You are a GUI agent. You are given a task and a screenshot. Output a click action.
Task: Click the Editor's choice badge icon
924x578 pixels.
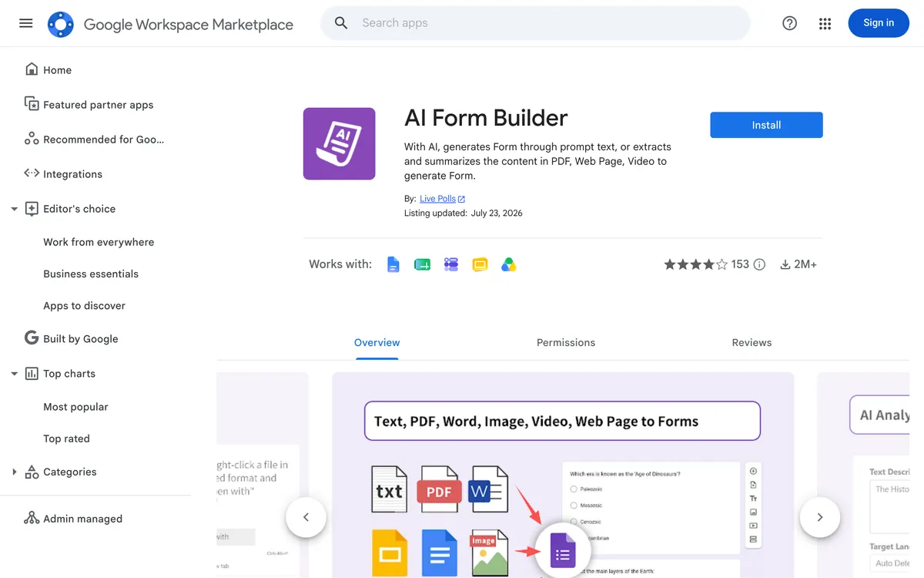coord(32,209)
